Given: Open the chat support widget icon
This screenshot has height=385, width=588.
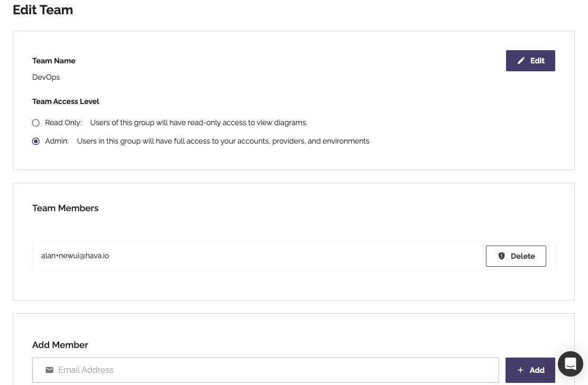Looking at the screenshot, I should coord(571,364).
